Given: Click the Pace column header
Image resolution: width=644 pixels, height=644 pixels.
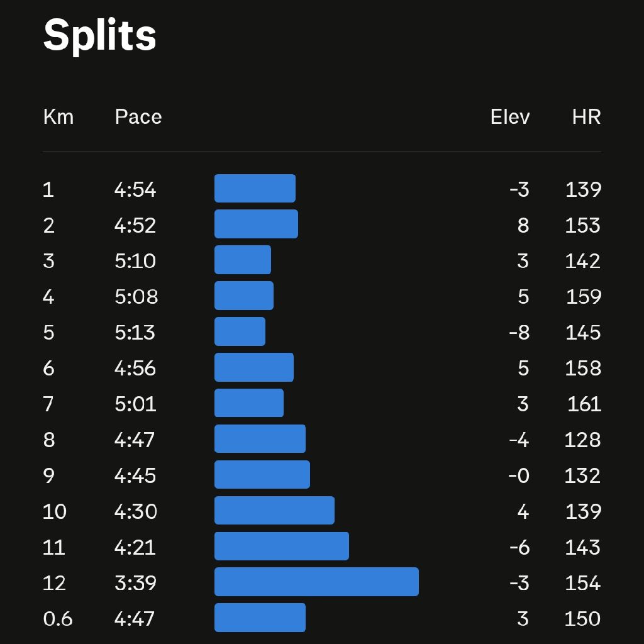Looking at the screenshot, I should pyautogui.click(x=138, y=117).
